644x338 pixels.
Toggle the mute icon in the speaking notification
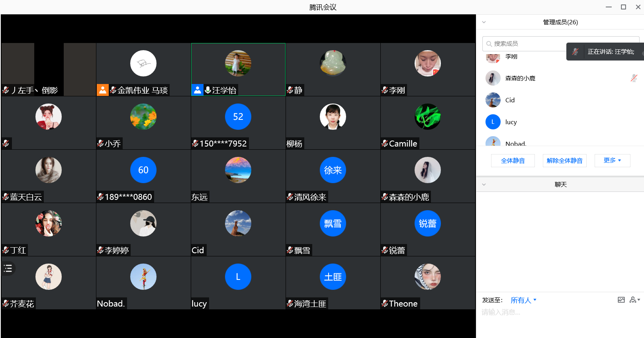coord(575,52)
